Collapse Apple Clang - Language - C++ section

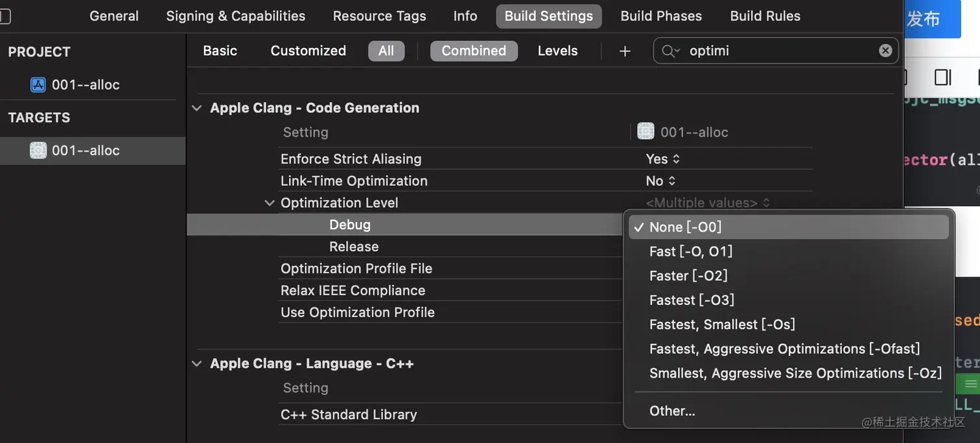197,364
